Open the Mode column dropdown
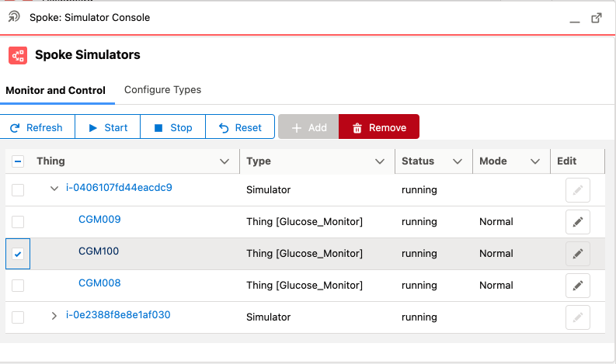 pos(535,161)
